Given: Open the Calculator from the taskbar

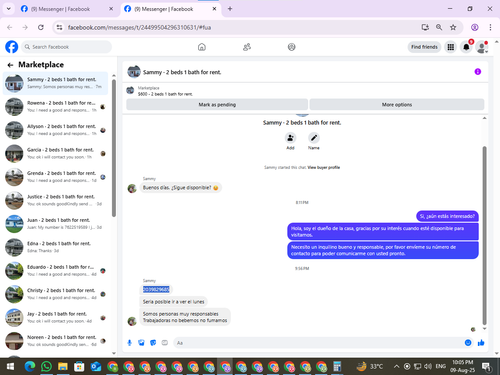Looking at the screenshot, I should point(337,367).
